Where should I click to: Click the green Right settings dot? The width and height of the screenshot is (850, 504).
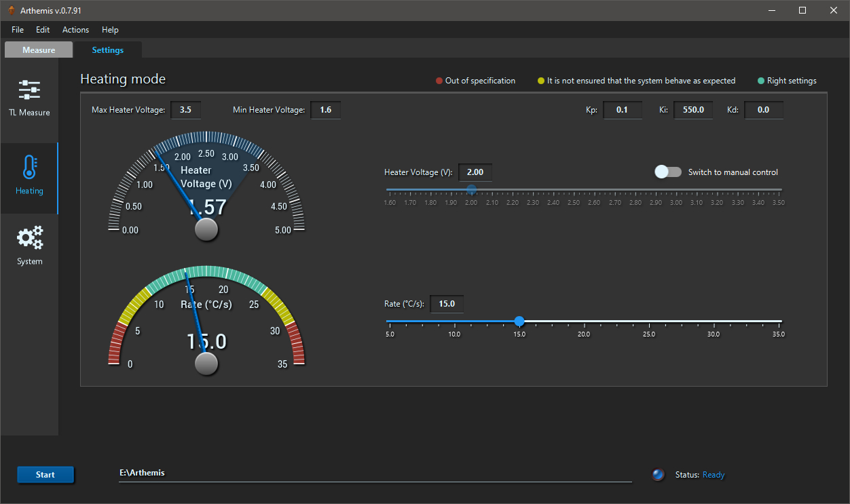click(x=761, y=81)
